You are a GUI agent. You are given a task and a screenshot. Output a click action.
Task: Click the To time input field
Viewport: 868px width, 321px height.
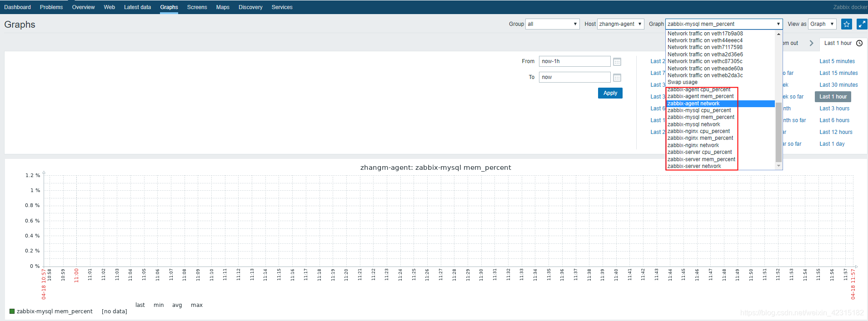point(574,77)
